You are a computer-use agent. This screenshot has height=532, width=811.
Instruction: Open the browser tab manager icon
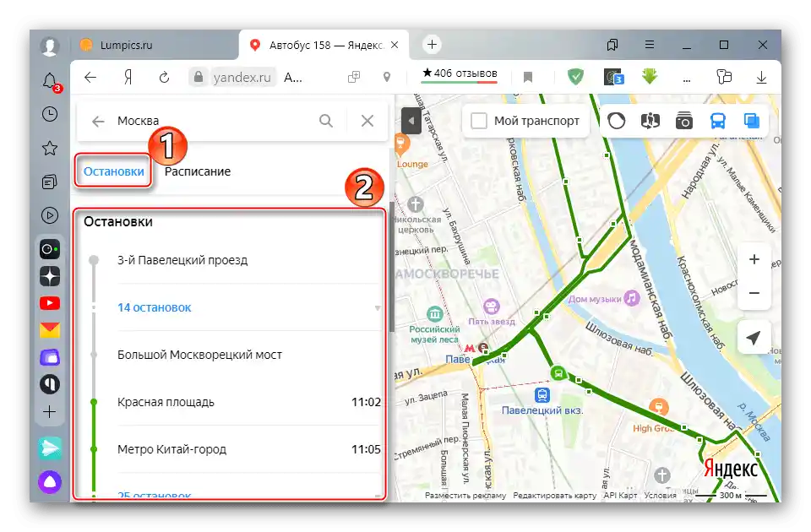tap(612, 45)
